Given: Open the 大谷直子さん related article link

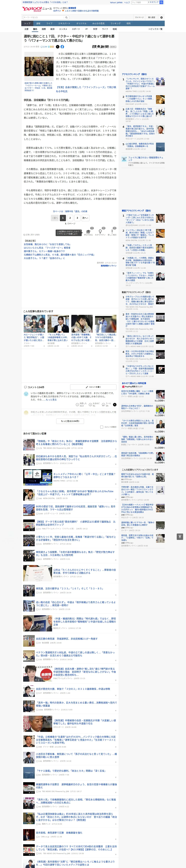Looking at the screenshot, I should pyautogui.click(x=44, y=258).
